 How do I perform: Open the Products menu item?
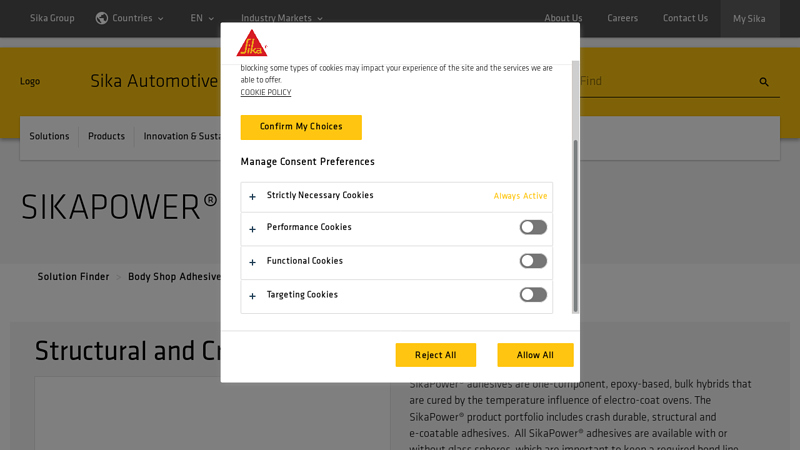click(x=106, y=137)
